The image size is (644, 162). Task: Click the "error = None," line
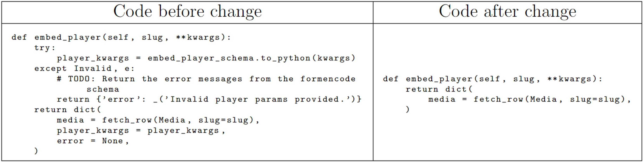[93, 141]
